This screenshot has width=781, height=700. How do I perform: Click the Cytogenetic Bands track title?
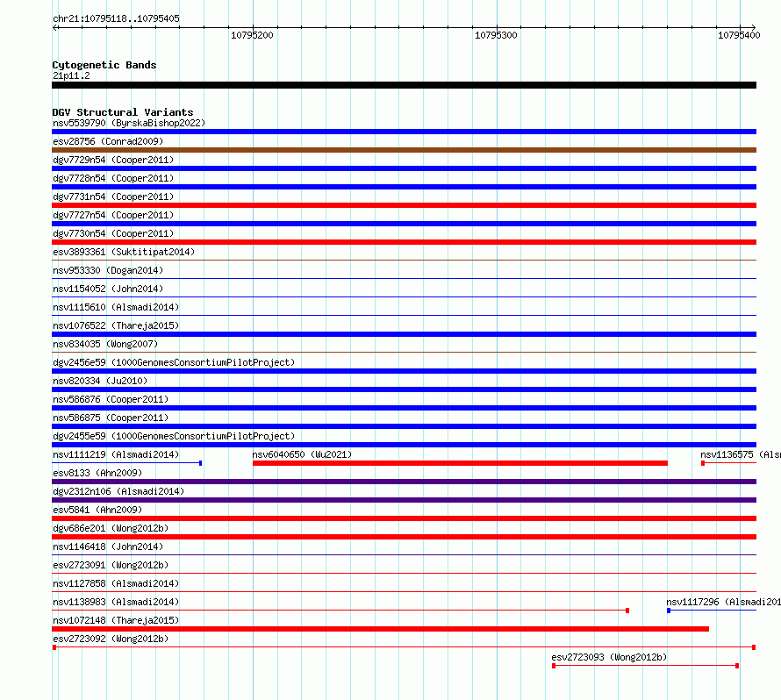(x=104, y=65)
